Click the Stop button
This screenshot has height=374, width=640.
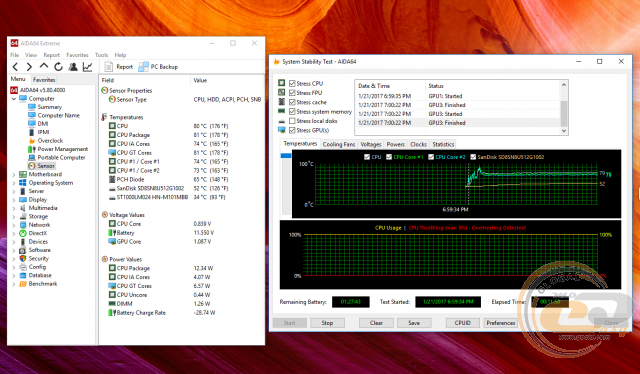pos(327,323)
